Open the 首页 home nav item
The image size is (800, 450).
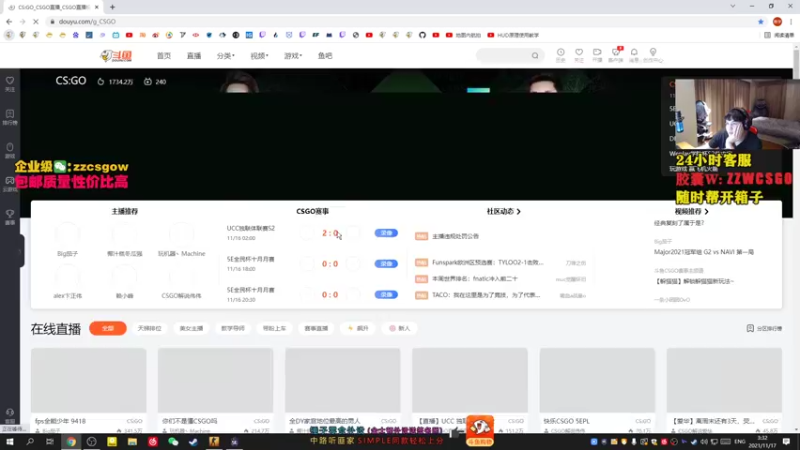(164, 56)
